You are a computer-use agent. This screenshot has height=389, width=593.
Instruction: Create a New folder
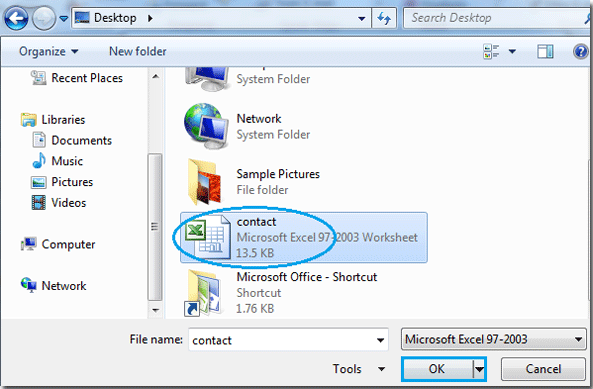point(138,51)
